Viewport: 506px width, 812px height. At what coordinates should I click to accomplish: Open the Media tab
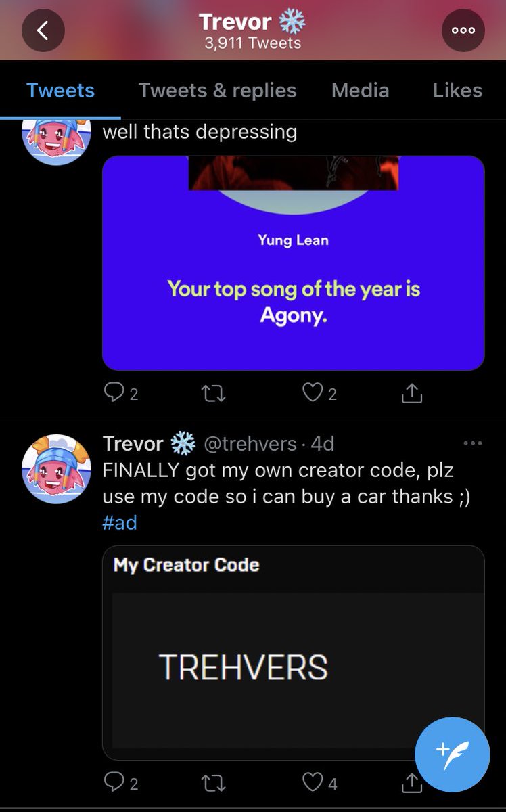pos(360,91)
